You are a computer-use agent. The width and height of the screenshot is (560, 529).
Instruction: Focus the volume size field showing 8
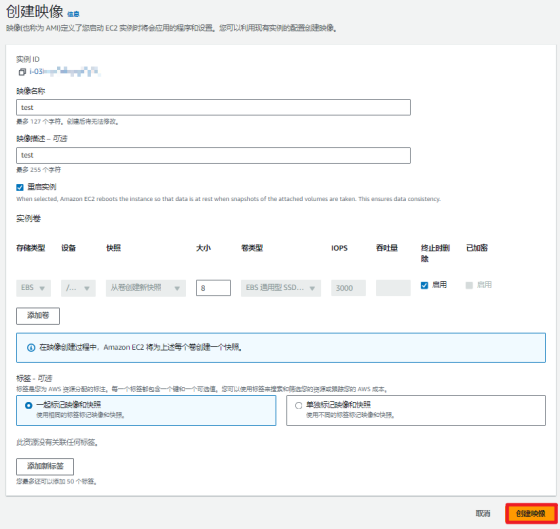tap(213, 288)
